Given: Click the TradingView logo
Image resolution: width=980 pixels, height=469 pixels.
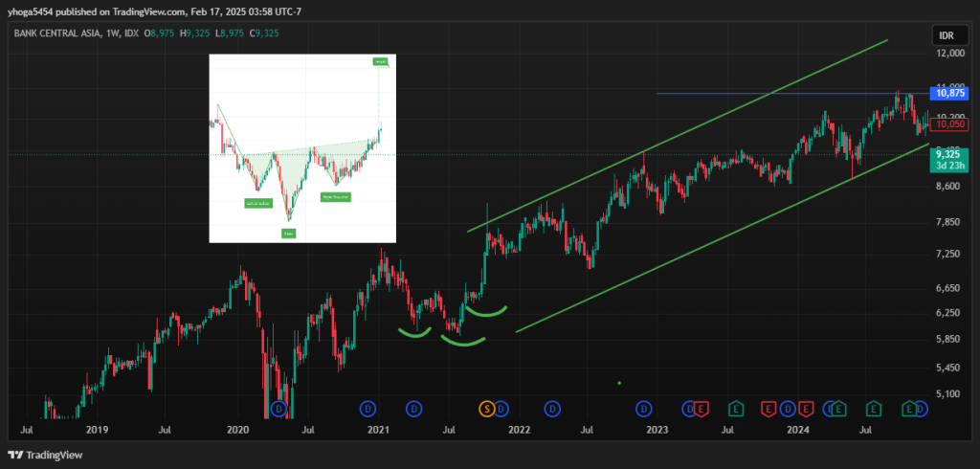Looking at the screenshot, I should (x=45, y=456).
